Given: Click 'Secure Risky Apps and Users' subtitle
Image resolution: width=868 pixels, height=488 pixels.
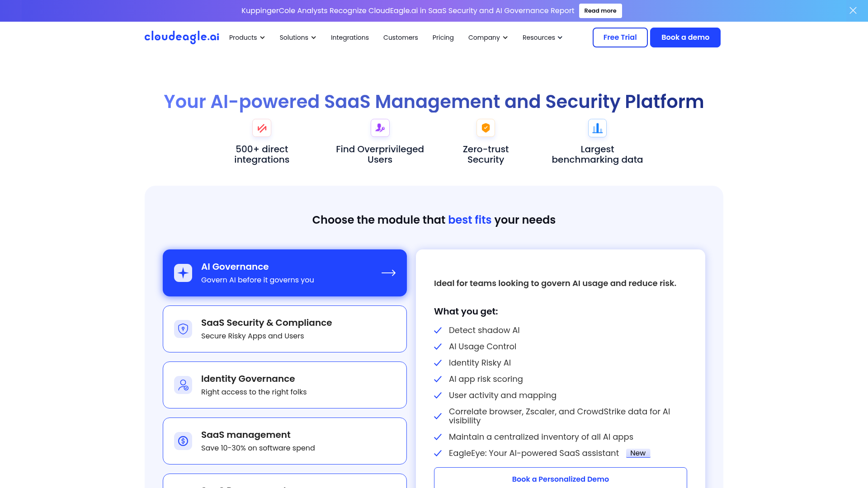Looking at the screenshot, I should click(x=252, y=336).
